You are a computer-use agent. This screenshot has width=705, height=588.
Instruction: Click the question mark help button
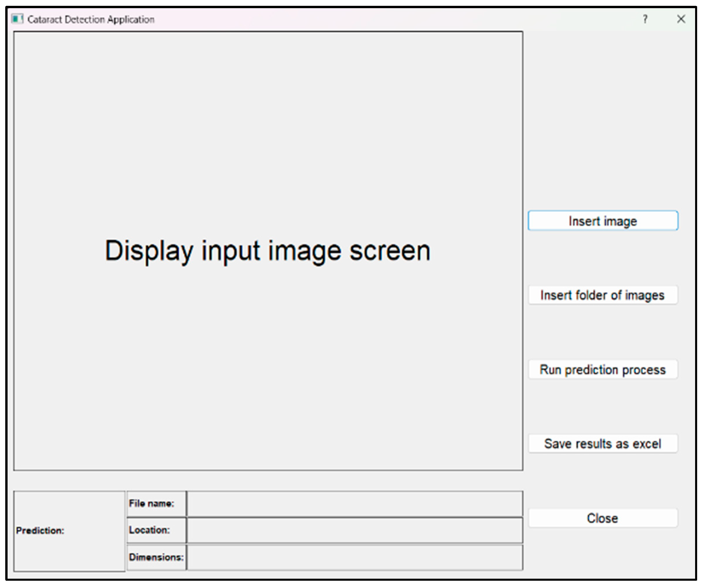click(x=645, y=19)
